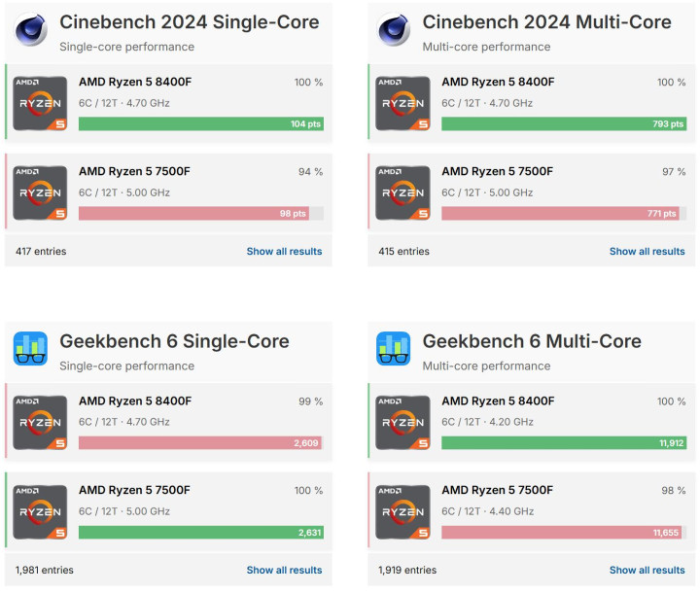Show all results for Cinebench 2024 Multi-Core

(647, 252)
